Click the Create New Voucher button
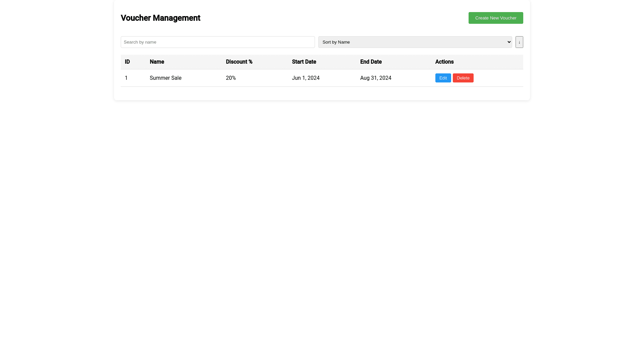The image size is (644, 362). point(496,18)
